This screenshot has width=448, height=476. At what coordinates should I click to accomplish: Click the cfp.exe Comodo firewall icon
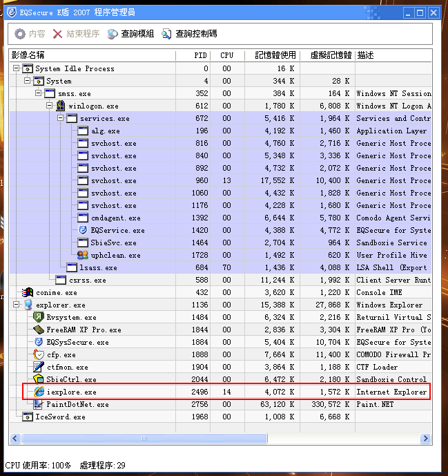tap(39, 354)
